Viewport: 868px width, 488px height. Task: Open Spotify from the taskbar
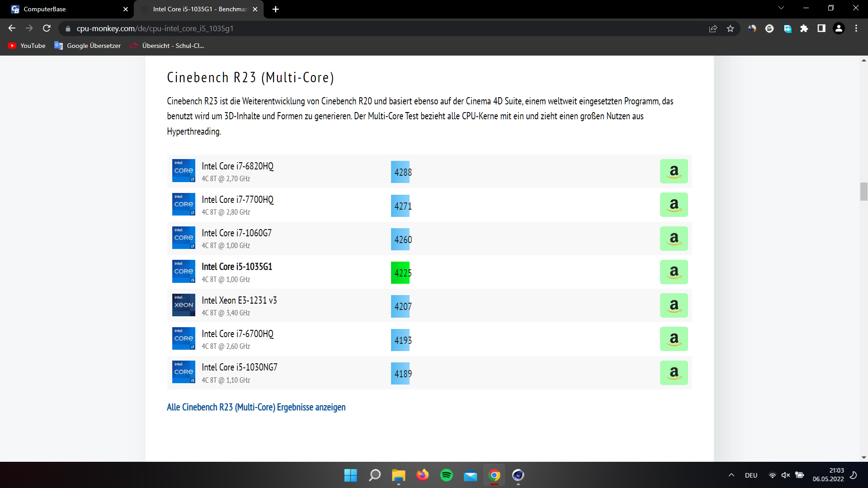pos(446,475)
